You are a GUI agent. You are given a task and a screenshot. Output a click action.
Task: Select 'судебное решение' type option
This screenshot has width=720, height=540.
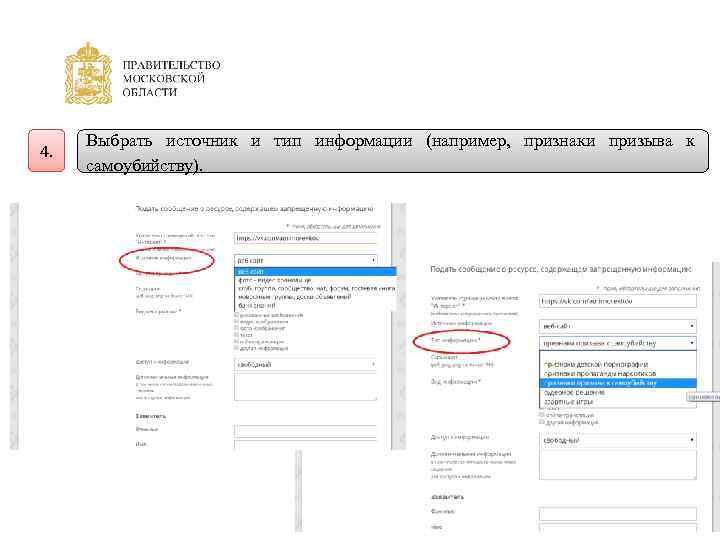click(x=618, y=393)
